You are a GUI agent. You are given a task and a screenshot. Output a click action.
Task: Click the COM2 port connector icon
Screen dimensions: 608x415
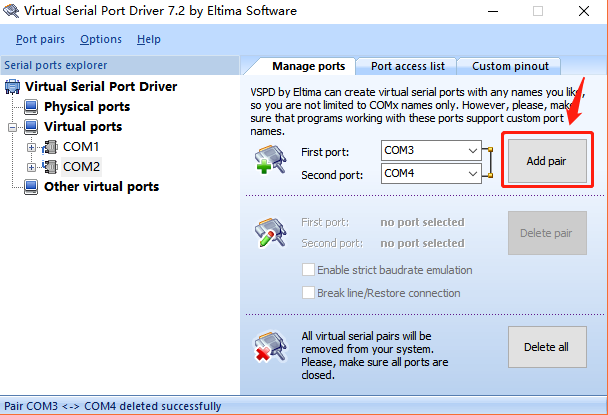51,166
